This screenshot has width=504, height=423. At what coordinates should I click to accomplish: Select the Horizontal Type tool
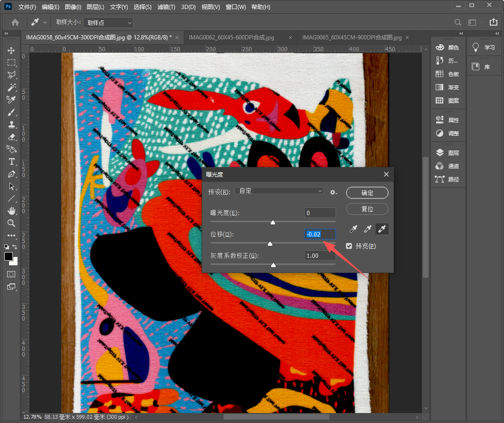click(x=11, y=161)
